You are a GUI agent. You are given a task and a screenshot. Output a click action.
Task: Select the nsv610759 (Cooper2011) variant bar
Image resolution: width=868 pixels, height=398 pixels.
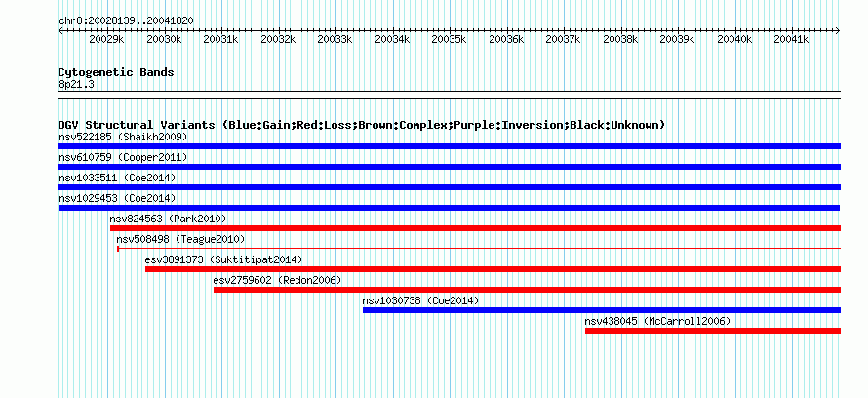[449, 167]
